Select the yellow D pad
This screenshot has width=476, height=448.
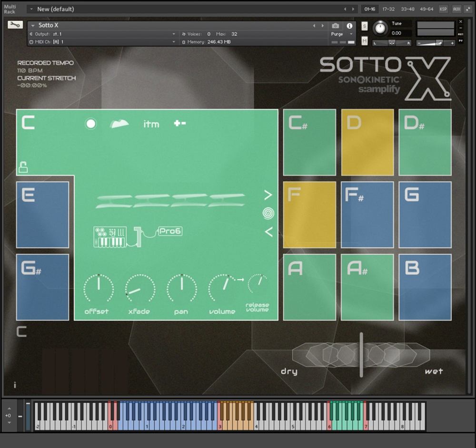[x=367, y=142]
